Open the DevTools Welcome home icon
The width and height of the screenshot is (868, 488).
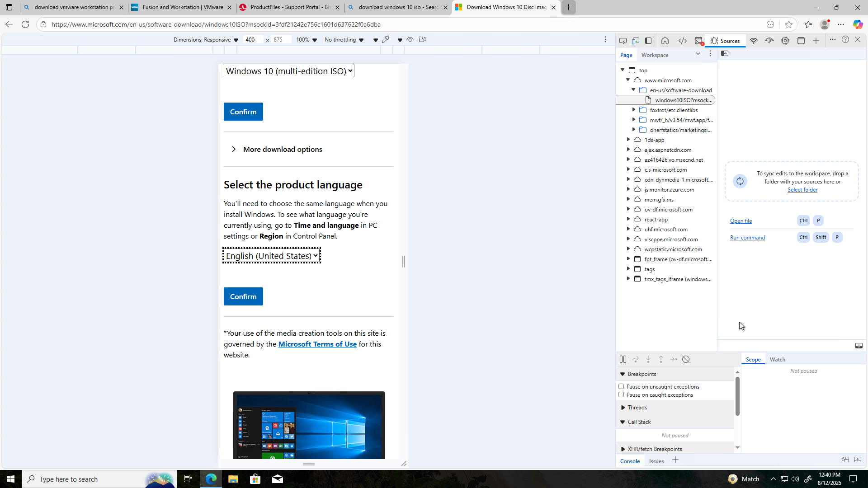[x=665, y=41]
